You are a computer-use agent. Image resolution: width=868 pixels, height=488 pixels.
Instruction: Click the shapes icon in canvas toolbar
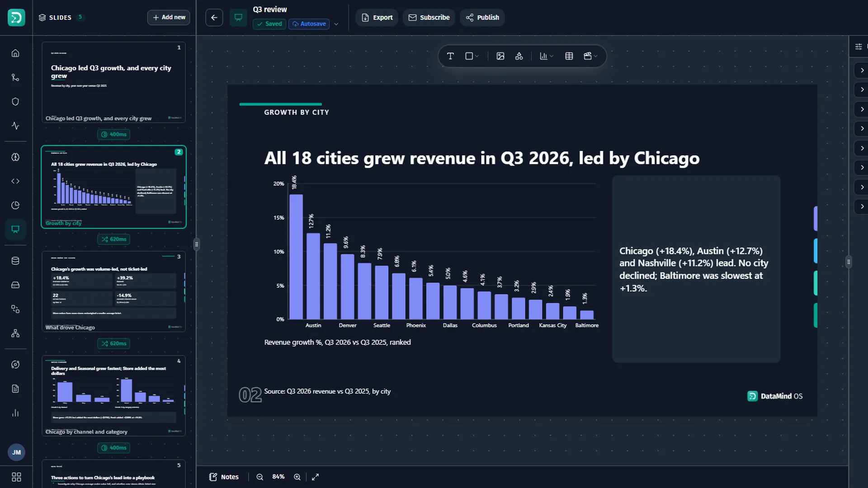coord(519,56)
